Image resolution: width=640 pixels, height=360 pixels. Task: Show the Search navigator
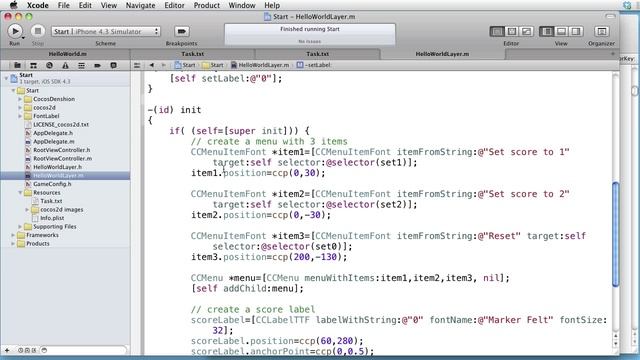point(49,65)
